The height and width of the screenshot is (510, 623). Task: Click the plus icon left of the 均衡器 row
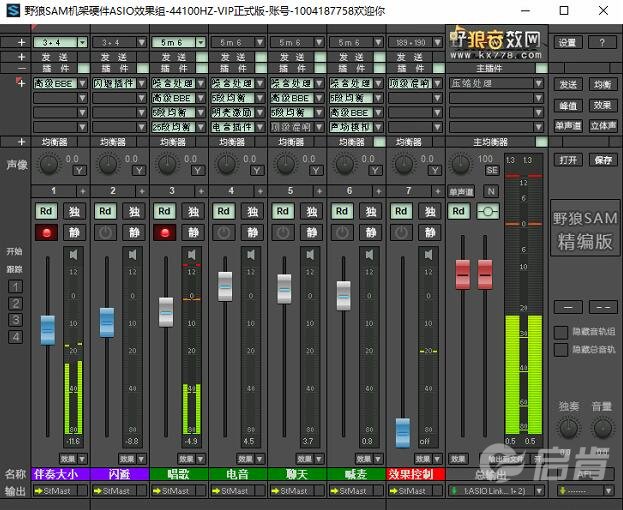point(21,142)
